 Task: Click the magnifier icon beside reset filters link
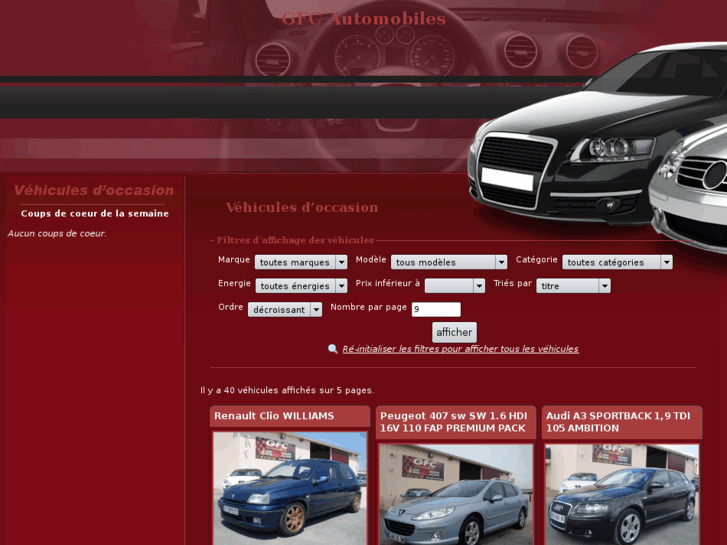click(332, 349)
